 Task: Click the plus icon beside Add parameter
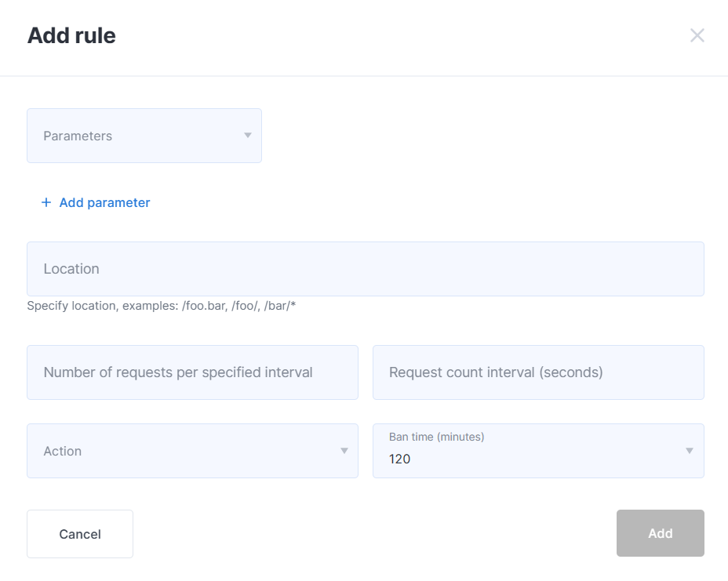pyautogui.click(x=46, y=202)
